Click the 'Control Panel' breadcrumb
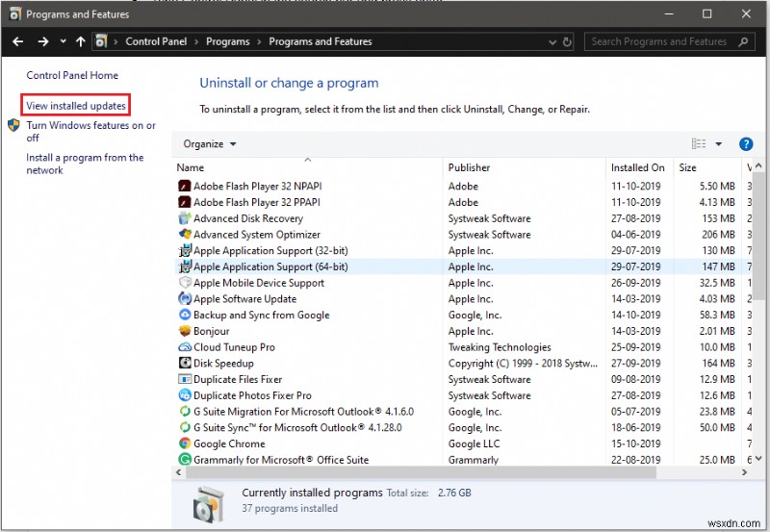Image resolution: width=770 pixels, height=532 pixels. pyautogui.click(x=156, y=41)
